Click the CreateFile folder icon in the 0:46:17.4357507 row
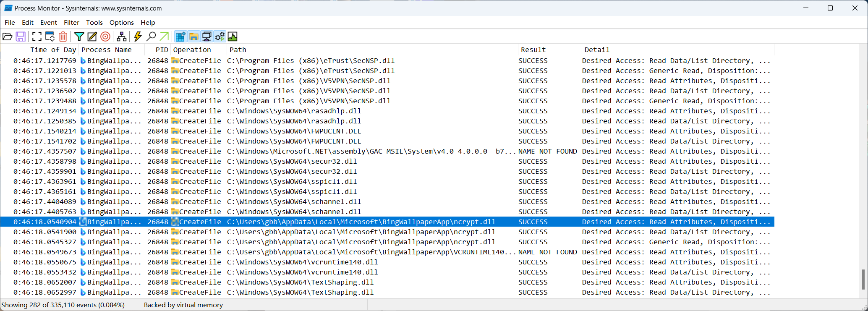Image resolution: width=868 pixels, height=311 pixels. (175, 151)
